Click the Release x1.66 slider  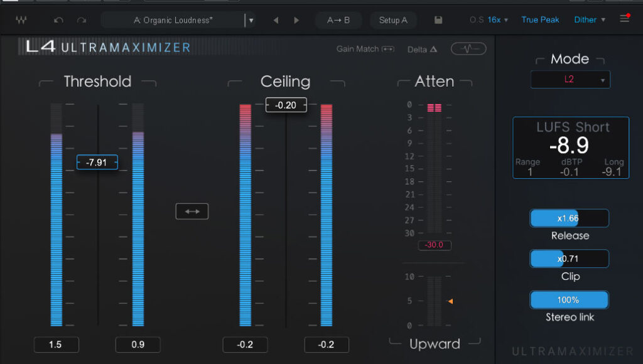coord(570,218)
